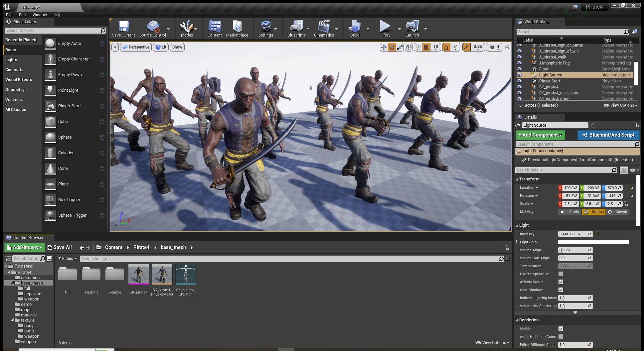644x351 pixels.
Task: Click Save All in Content Browser
Action: pos(60,247)
